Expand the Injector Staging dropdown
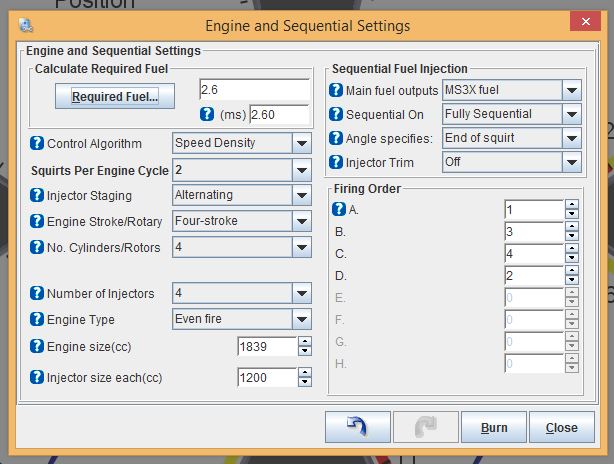The image size is (614, 464). (302, 195)
